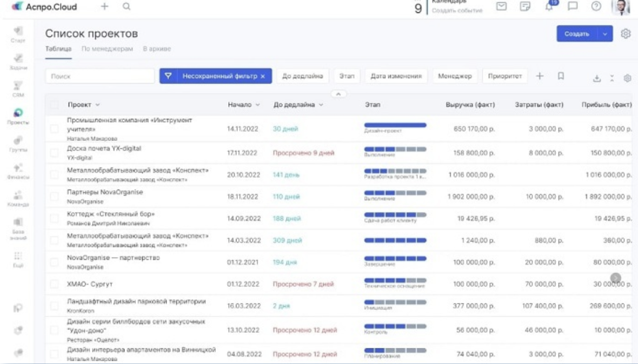Switch to the В архиве tab

[157, 49]
